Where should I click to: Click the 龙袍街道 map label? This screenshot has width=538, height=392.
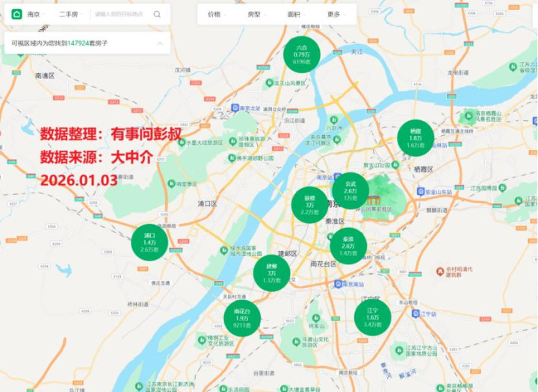[458, 72]
